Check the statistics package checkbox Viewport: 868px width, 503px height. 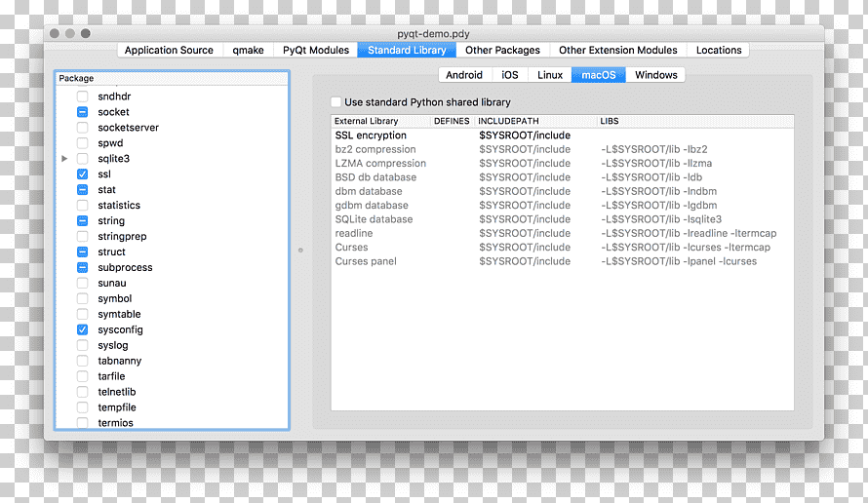[x=83, y=205]
